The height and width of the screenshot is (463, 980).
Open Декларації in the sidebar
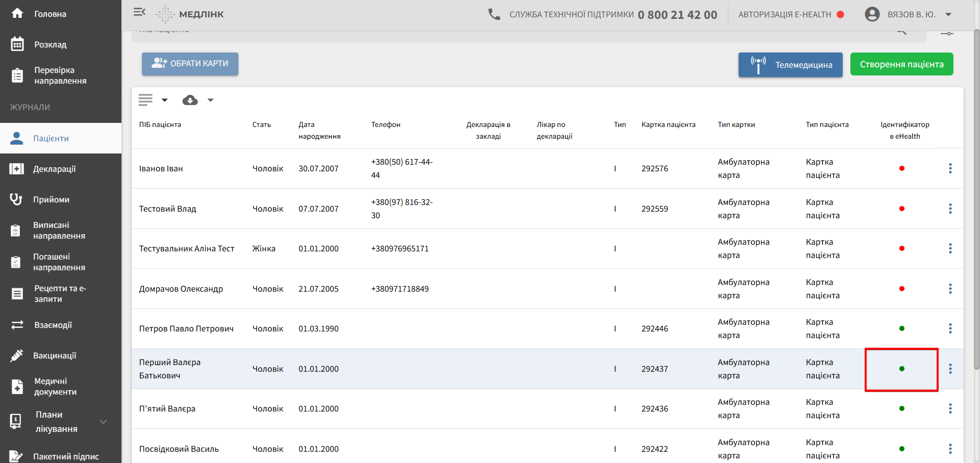[54, 169]
